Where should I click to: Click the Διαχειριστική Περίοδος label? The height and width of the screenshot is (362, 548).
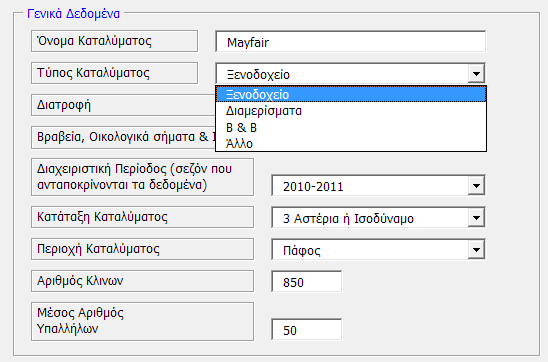[x=142, y=177]
